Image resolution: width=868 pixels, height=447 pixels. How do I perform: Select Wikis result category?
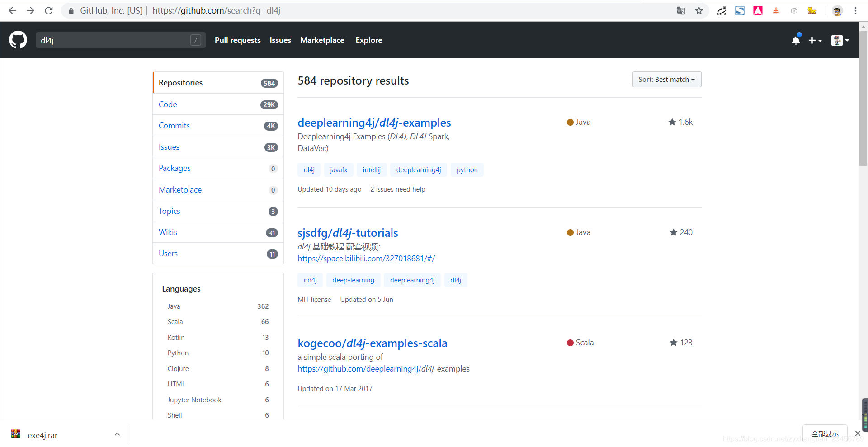(x=218, y=232)
